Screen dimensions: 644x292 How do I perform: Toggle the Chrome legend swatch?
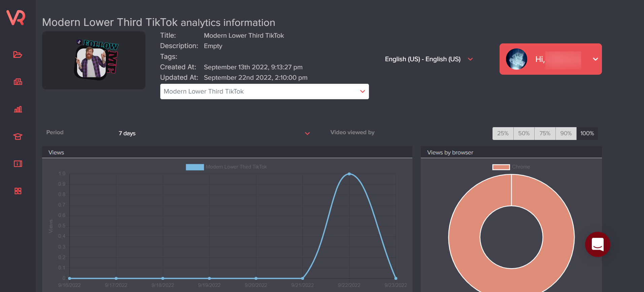(x=501, y=167)
